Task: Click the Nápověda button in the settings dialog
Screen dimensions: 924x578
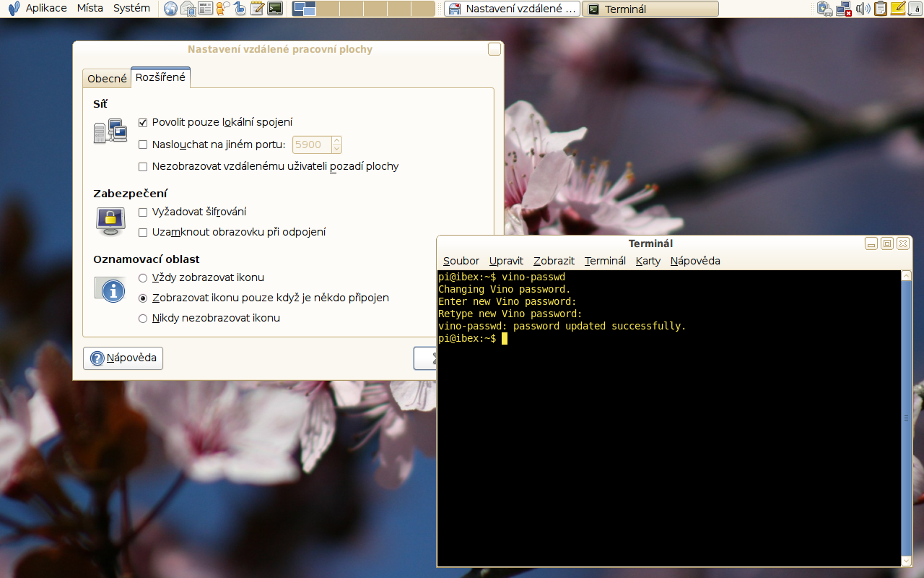Action: click(123, 358)
